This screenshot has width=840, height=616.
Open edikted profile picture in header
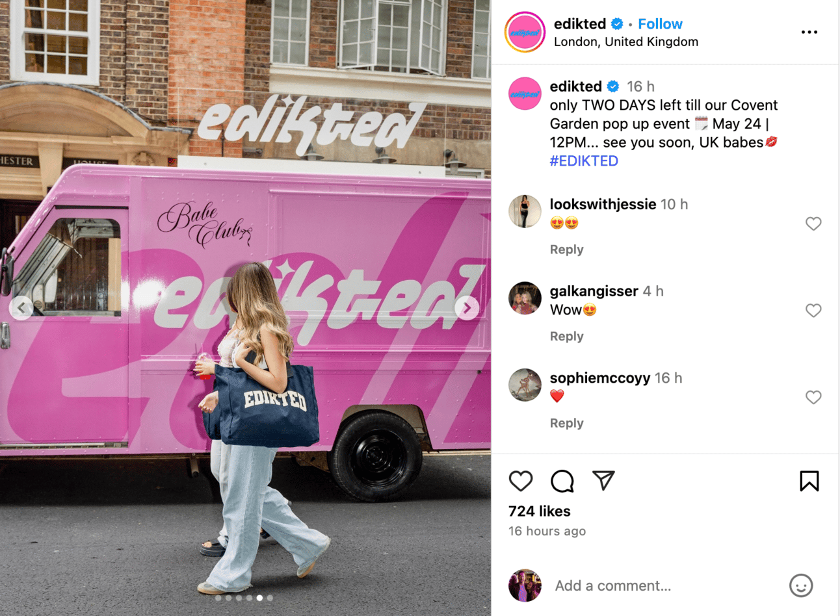tap(525, 32)
